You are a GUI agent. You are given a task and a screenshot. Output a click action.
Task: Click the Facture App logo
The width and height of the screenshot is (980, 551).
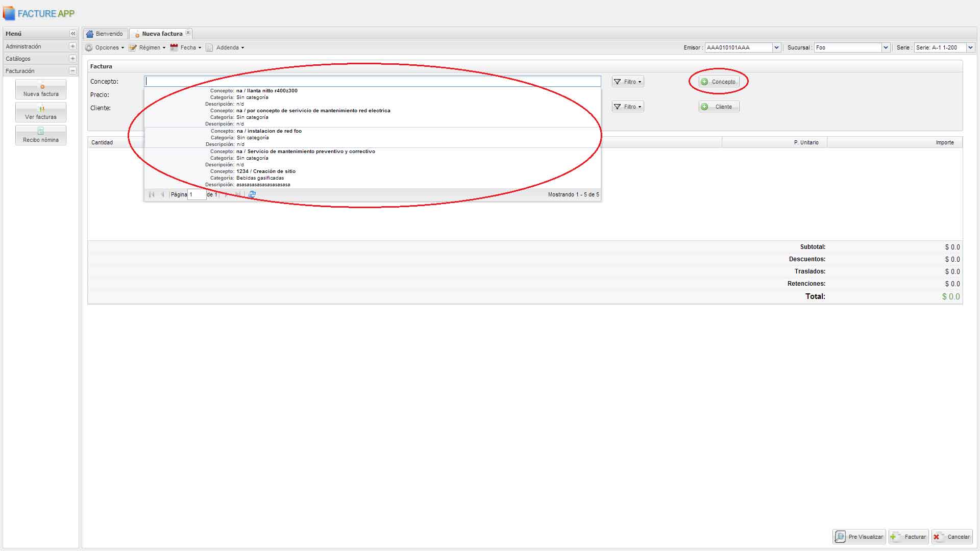[39, 14]
